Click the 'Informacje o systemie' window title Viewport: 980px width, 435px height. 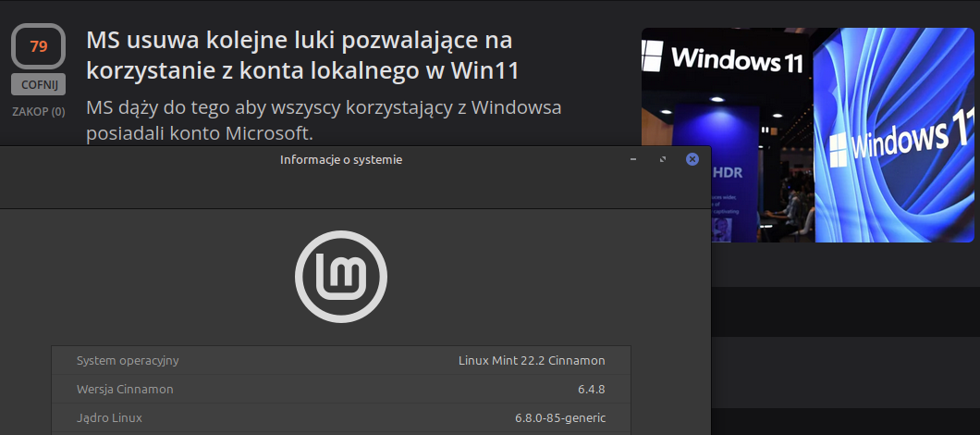coord(341,159)
